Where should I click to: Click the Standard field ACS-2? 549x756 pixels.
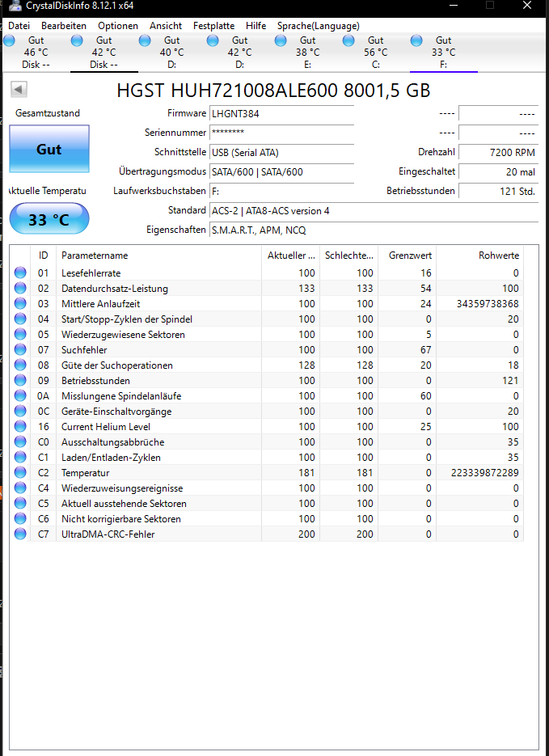point(374,211)
